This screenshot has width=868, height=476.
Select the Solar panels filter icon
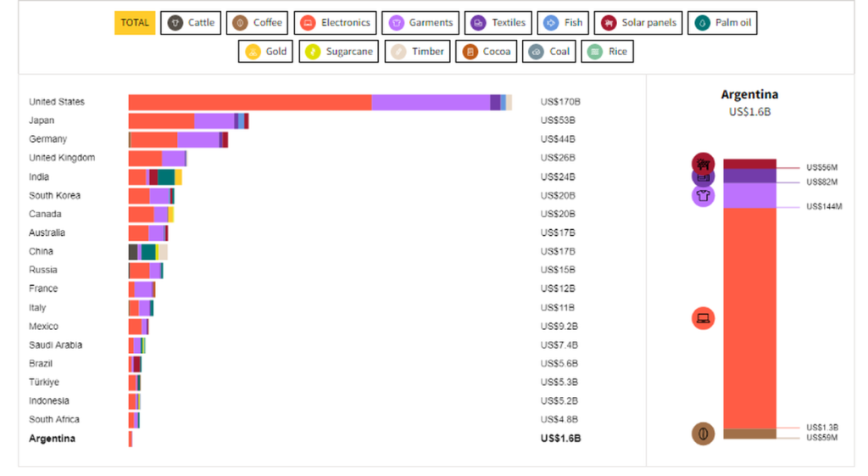pyautogui.click(x=609, y=23)
